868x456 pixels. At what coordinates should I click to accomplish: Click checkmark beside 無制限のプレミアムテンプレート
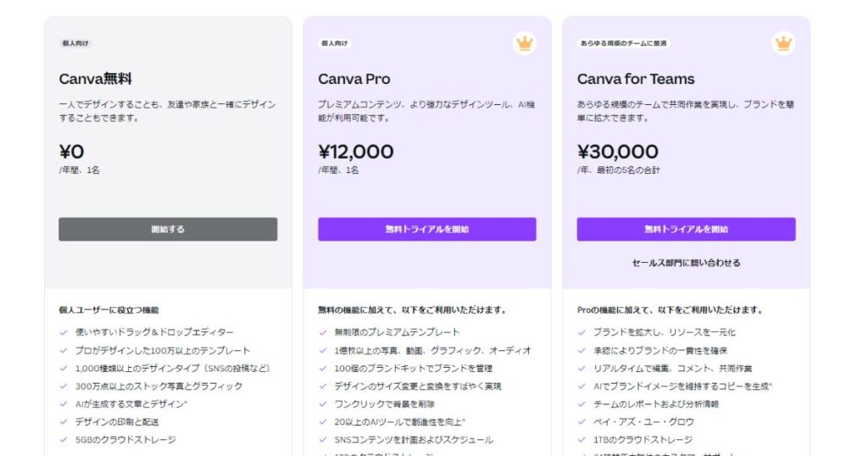pos(323,332)
